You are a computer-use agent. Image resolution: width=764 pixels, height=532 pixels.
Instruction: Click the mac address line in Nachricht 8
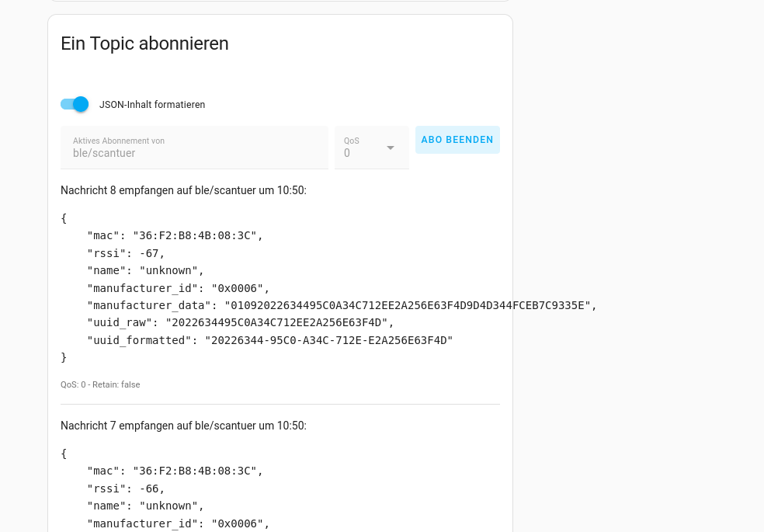(175, 235)
